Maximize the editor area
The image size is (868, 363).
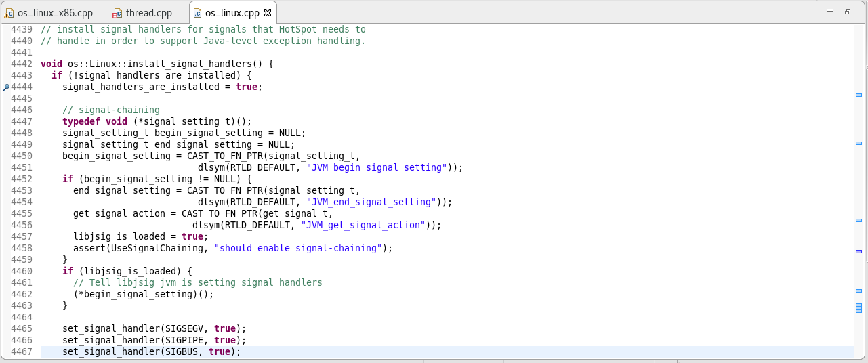pos(848,12)
